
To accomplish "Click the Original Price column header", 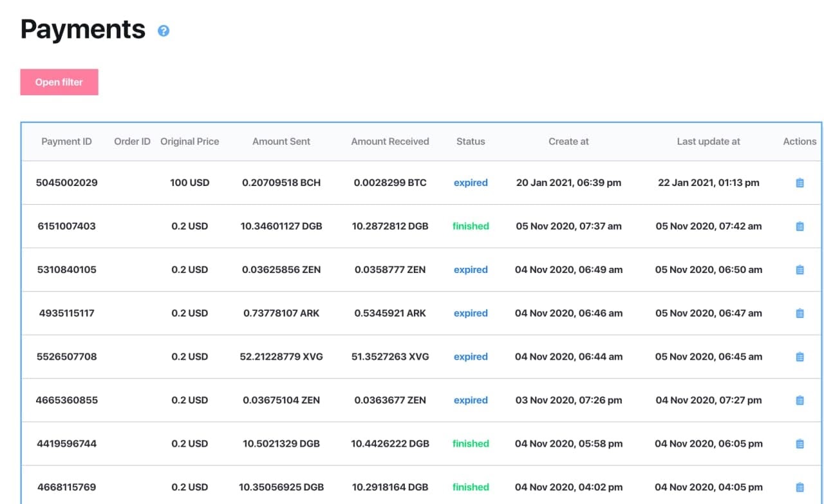I will 190,142.
